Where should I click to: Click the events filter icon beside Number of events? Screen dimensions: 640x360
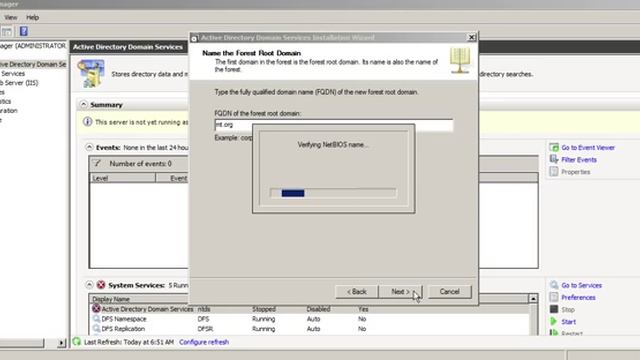point(97,163)
